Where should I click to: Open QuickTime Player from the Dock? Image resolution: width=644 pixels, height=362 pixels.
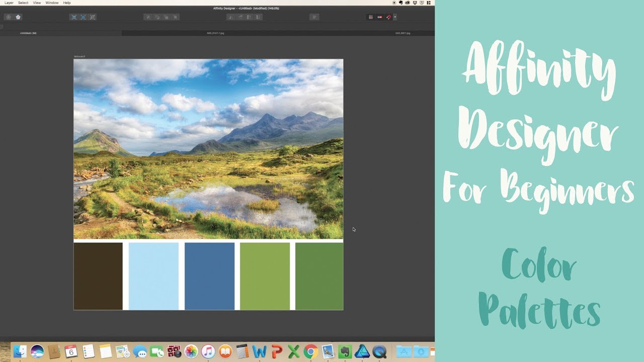point(379,351)
